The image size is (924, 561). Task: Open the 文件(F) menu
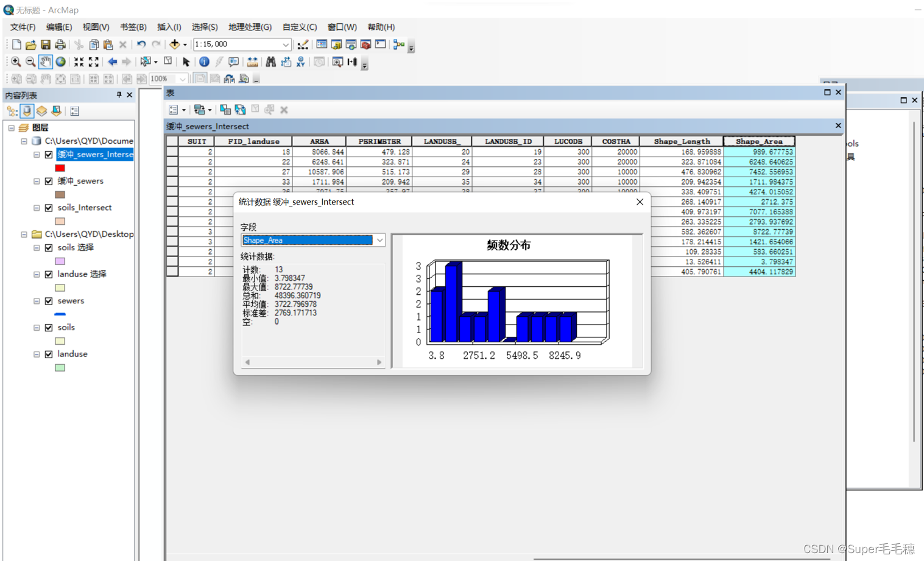click(23, 27)
